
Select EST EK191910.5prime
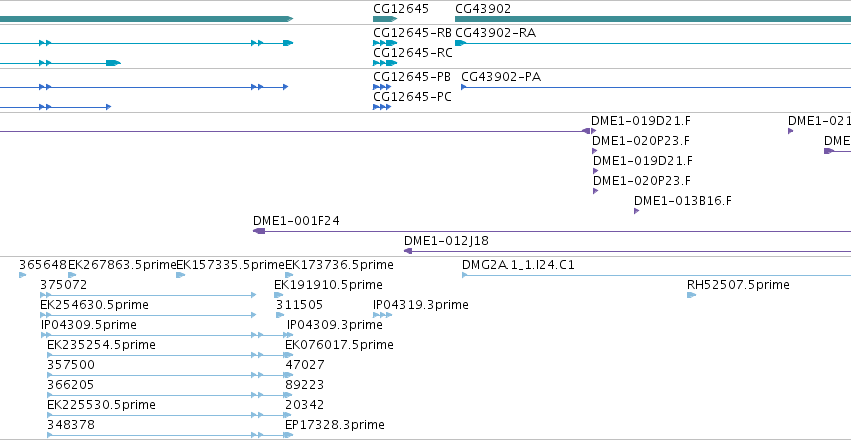click(x=328, y=285)
